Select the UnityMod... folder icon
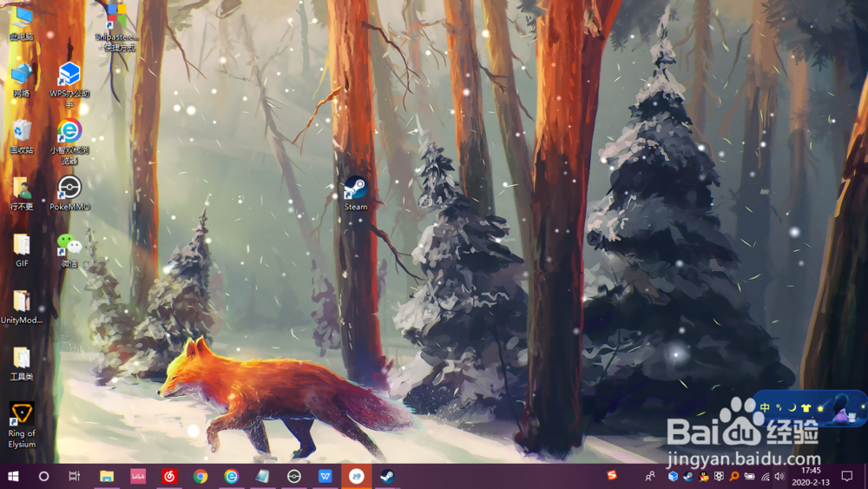Viewport: 868px width, 489px height. (22, 307)
